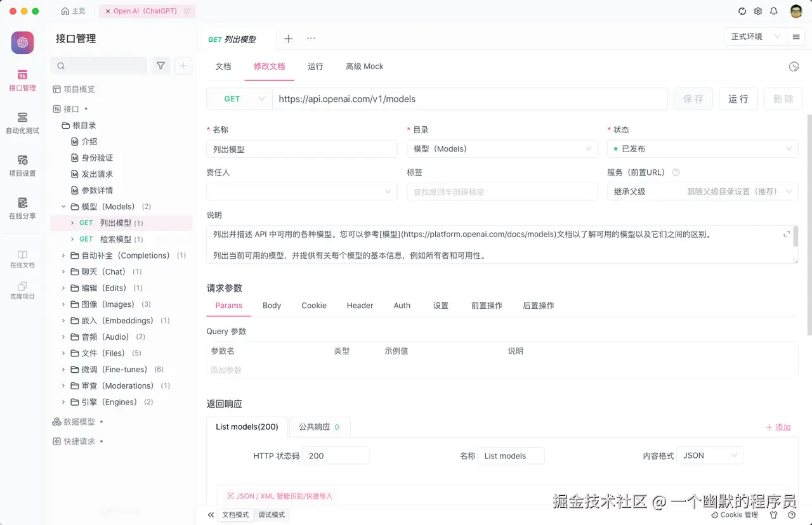Click + 添加 response link
Image resolution: width=812 pixels, height=525 pixels.
[x=778, y=427]
